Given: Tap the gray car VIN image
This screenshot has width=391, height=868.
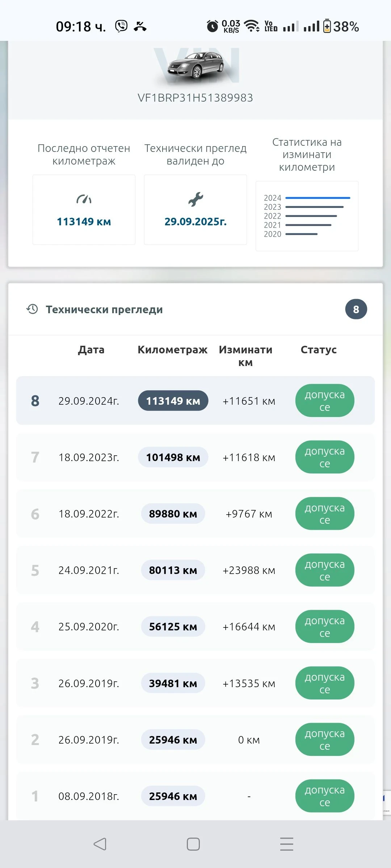Looking at the screenshot, I should pyautogui.click(x=196, y=65).
